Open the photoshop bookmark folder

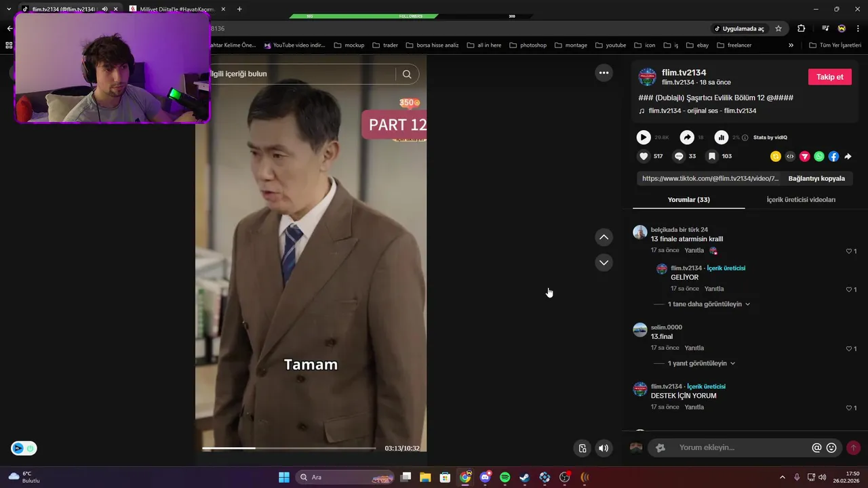(x=528, y=45)
